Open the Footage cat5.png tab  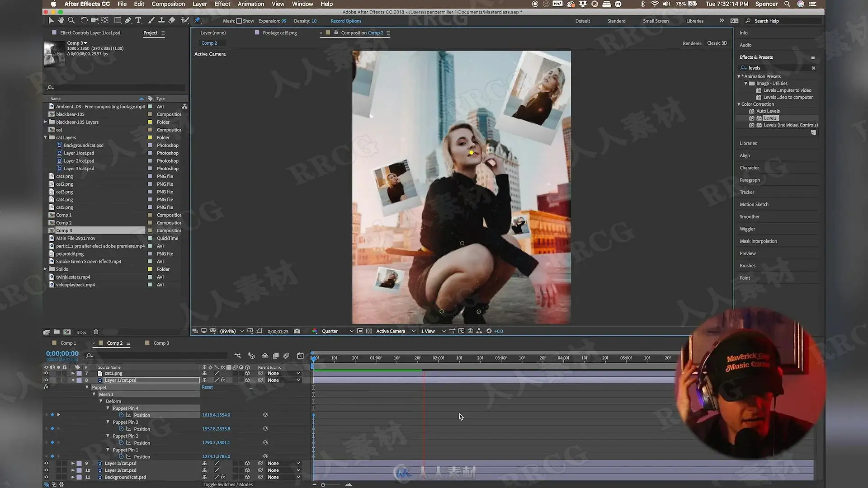(x=279, y=33)
